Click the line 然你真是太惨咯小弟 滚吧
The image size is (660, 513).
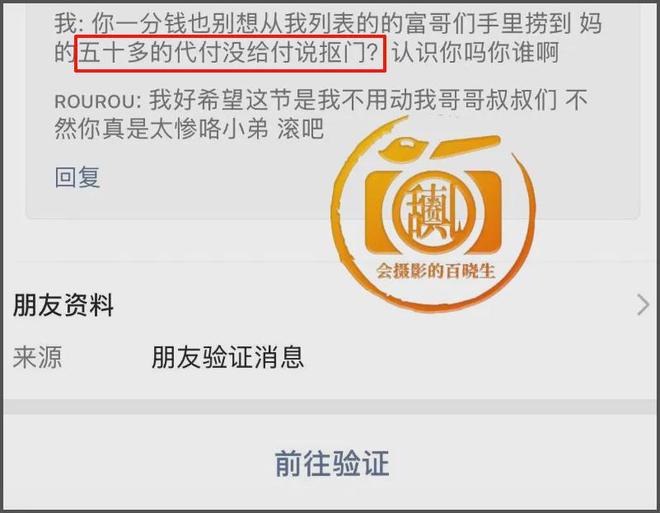[x=189, y=128]
